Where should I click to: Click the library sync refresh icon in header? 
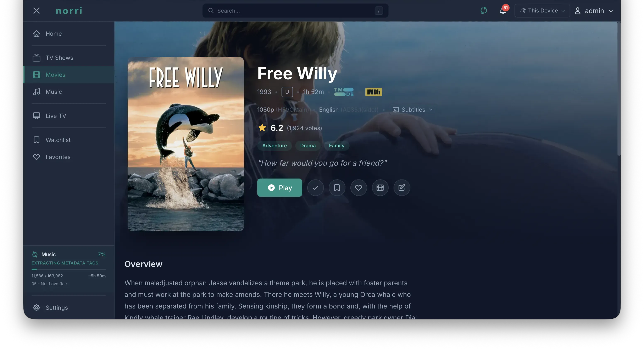[x=483, y=11]
